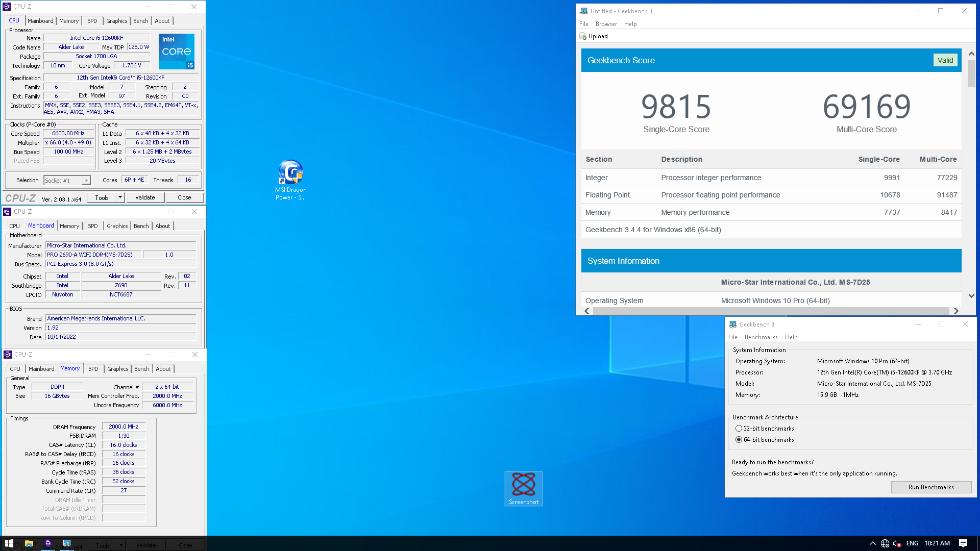The width and height of the screenshot is (980, 551).
Task: Open SPD tab in top CPU-Z window
Action: [92, 21]
